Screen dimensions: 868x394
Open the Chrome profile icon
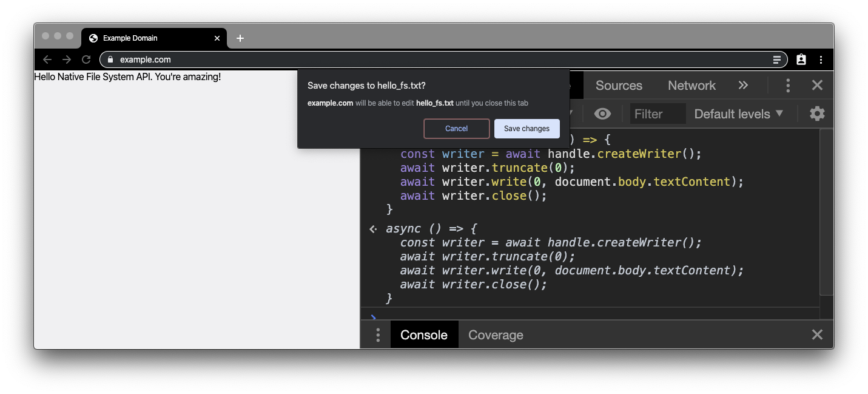click(801, 59)
